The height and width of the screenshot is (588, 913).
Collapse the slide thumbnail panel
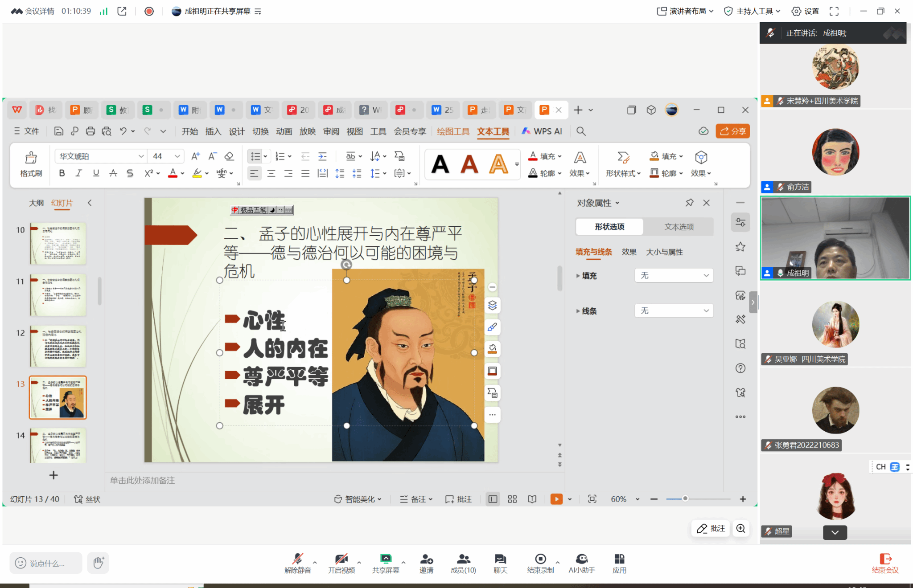point(90,203)
